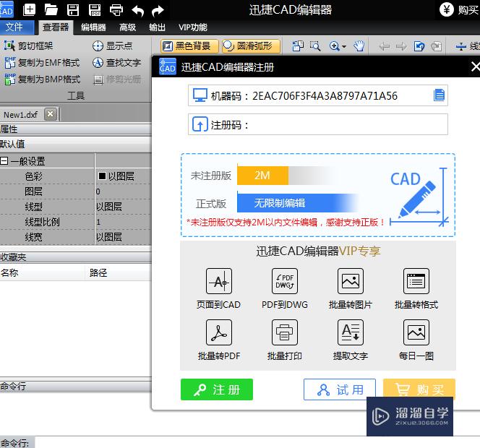Open batch print (批量打印)

[x=285, y=340]
